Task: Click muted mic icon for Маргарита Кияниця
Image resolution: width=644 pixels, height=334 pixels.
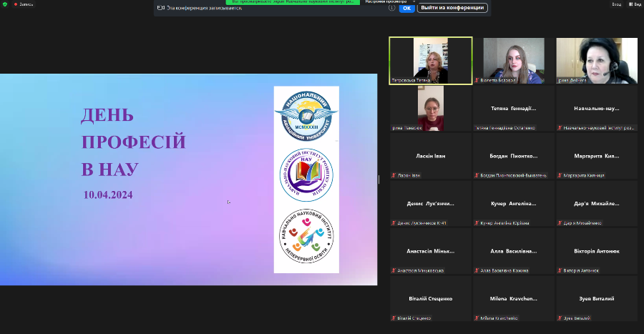Action: coord(560,176)
